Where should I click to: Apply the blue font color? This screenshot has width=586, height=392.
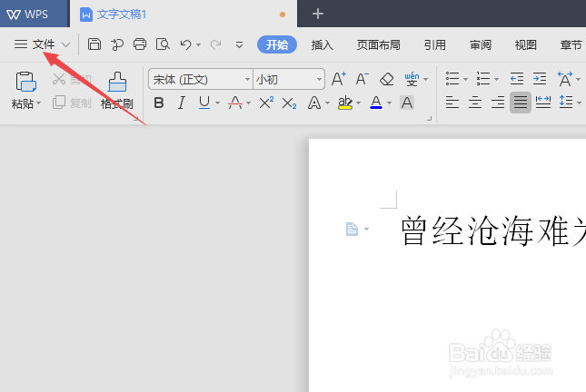pyautogui.click(x=376, y=103)
